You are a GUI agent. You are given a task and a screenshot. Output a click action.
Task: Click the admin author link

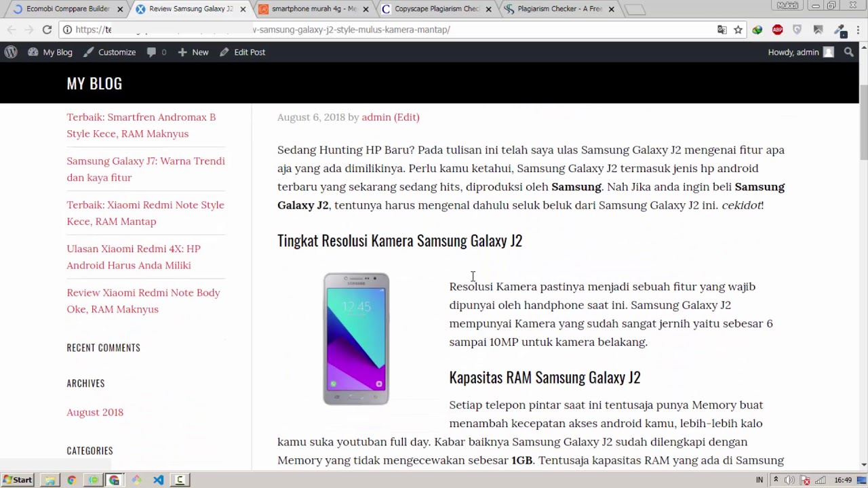(x=376, y=117)
